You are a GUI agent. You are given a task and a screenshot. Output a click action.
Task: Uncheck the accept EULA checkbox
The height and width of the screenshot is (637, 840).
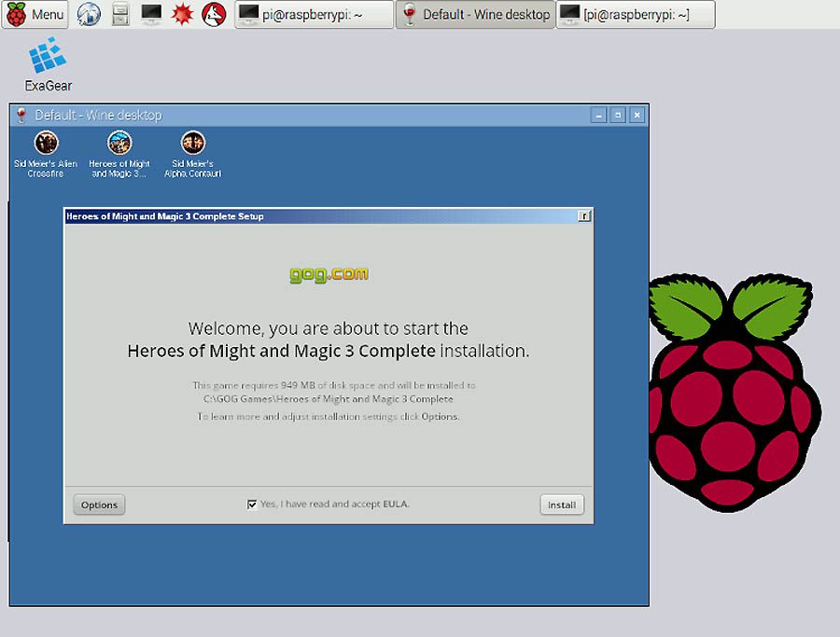[x=252, y=505]
